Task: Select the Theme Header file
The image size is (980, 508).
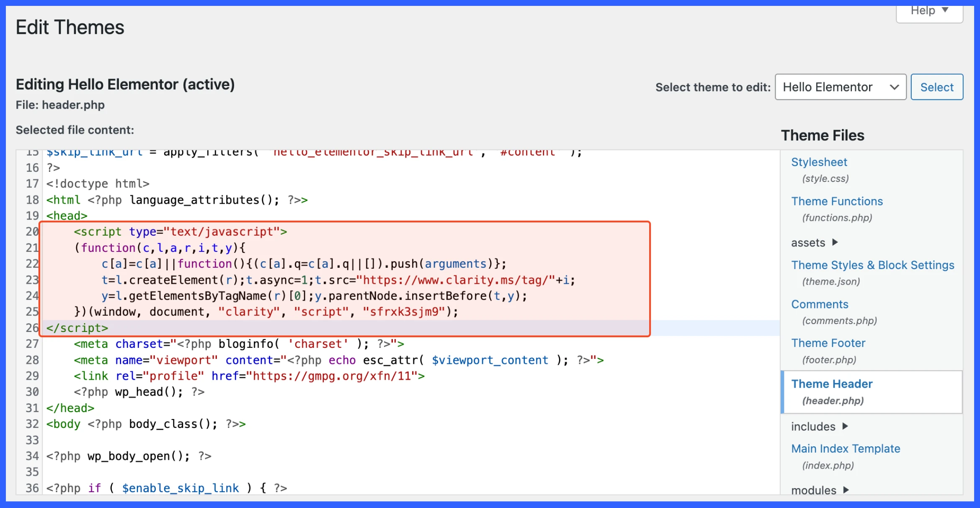Action: [872, 392]
